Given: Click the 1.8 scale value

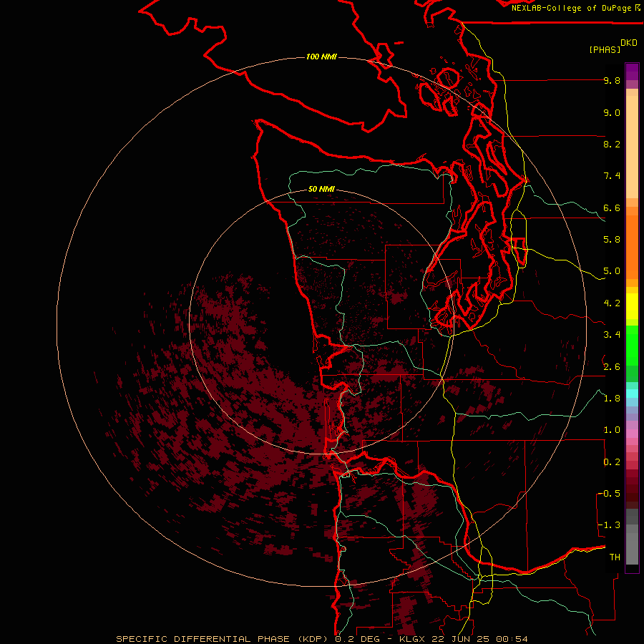Looking at the screenshot, I should tap(612, 399).
